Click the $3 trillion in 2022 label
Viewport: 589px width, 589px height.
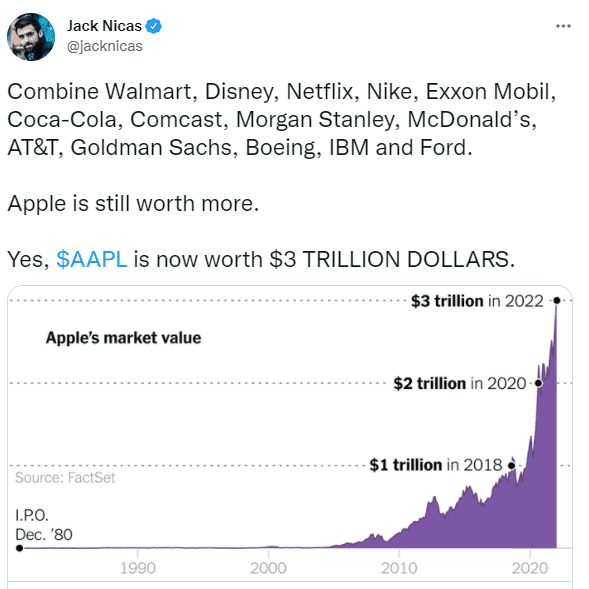pos(477,301)
